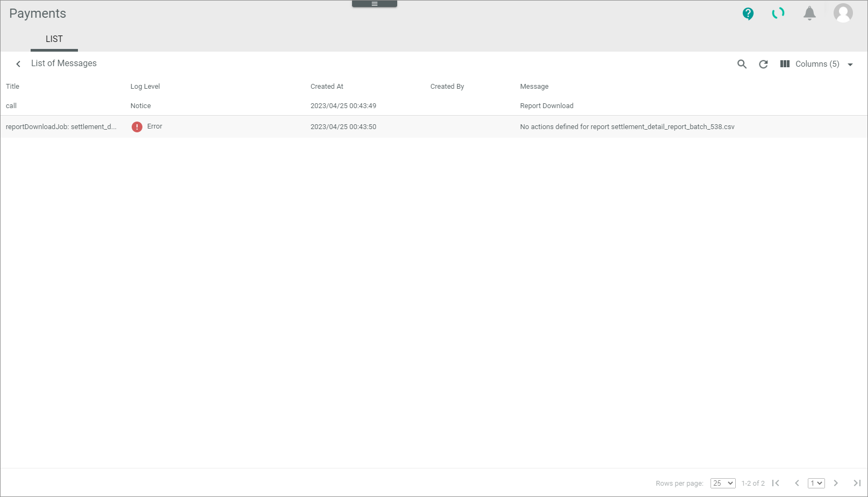Go back using the left arrow
The width and height of the screenshot is (868, 497).
click(18, 64)
